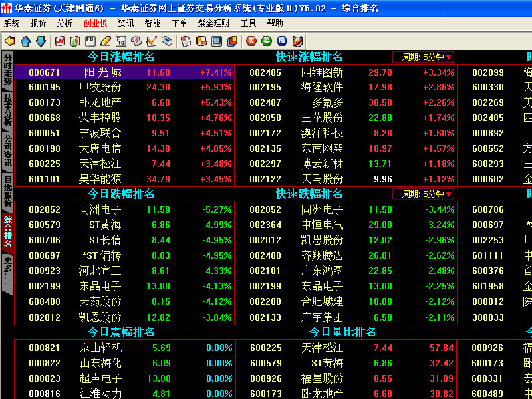Click the orange folder toolbar icon
Image resolution: width=532 pixels, height=399 pixels.
(201, 41)
